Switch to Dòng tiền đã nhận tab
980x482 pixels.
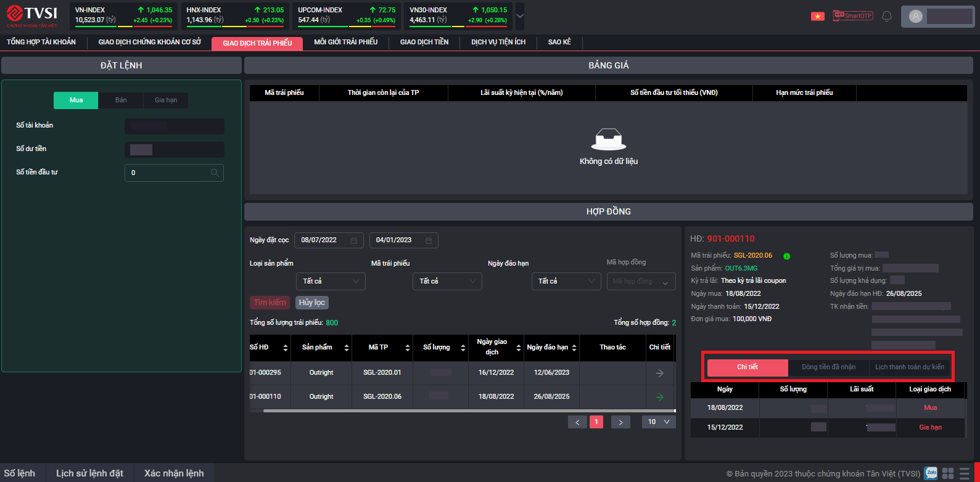click(828, 367)
